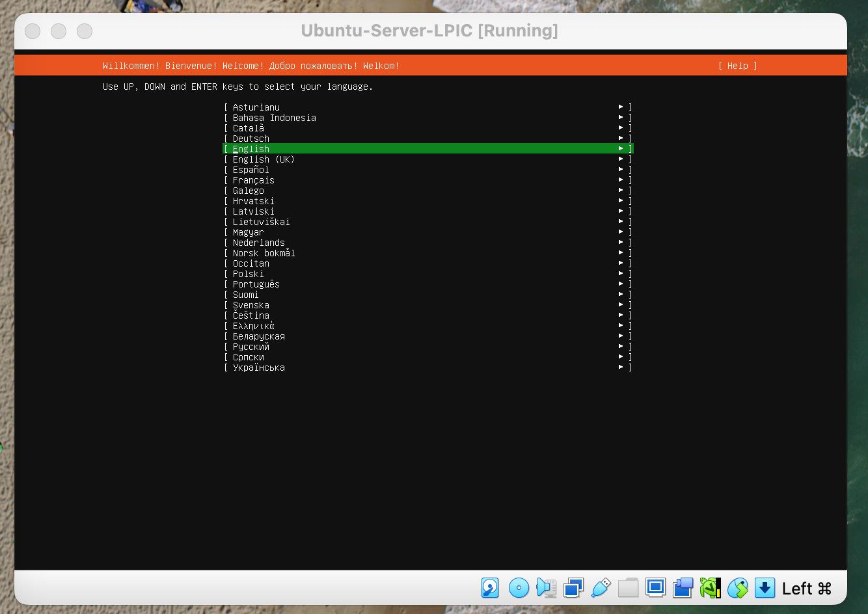Select Magyar language option

coord(427,232)
